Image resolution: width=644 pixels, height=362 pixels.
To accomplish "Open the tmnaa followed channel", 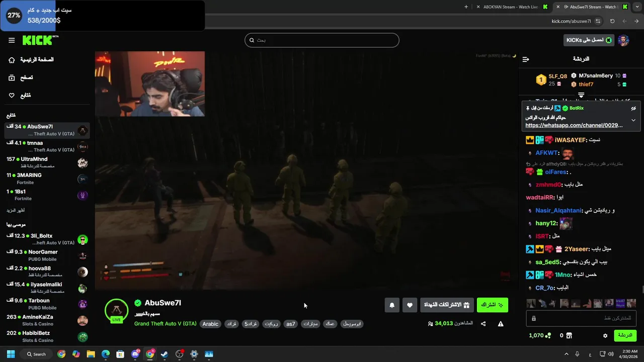I will (x=47, y=146).
